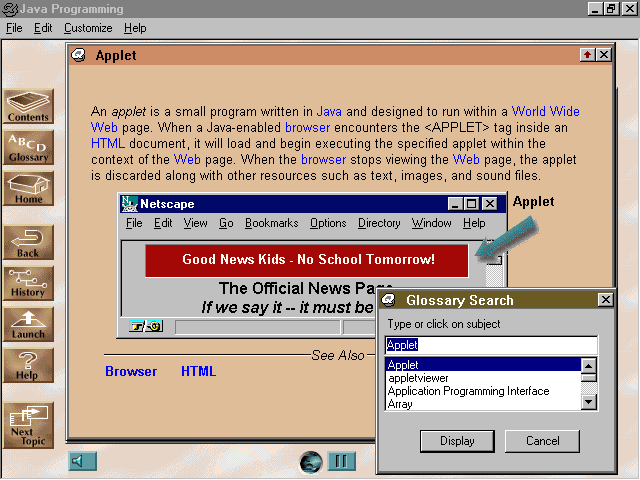Viewport: 640px width, 480px height.
Task: Open the Edit menu
Action: (x=43, y=28)
